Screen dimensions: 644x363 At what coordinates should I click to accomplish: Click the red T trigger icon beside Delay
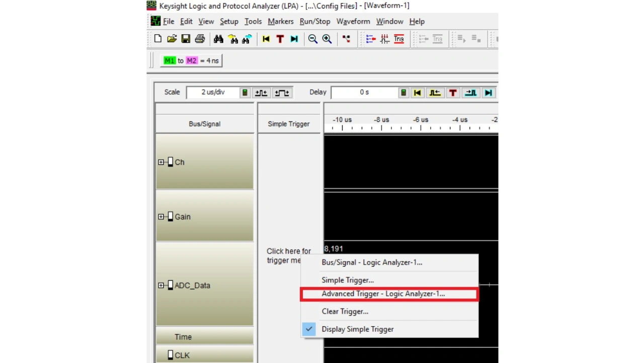pyautogui.click(x=452, y=93)
